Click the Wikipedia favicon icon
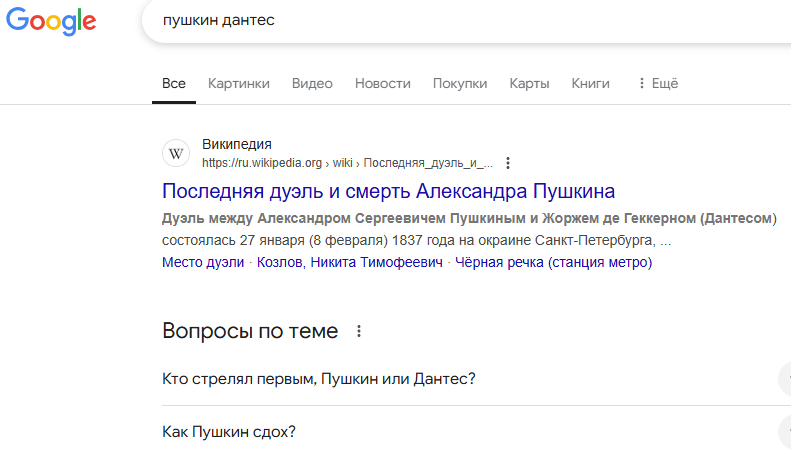This screenshot has width=791, height=453. tap(176, 153)
